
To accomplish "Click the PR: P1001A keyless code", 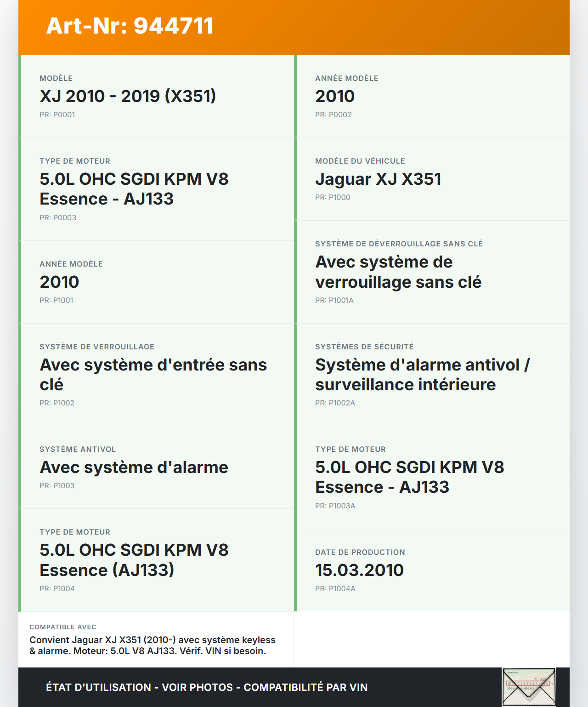I will tap(334, 300).
